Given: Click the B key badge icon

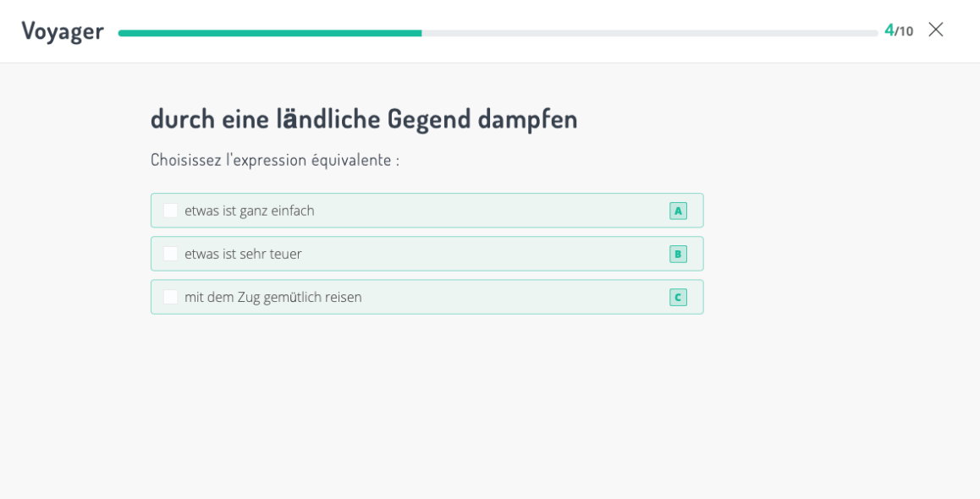Looking at the screenshot, I should click(678, 254).
